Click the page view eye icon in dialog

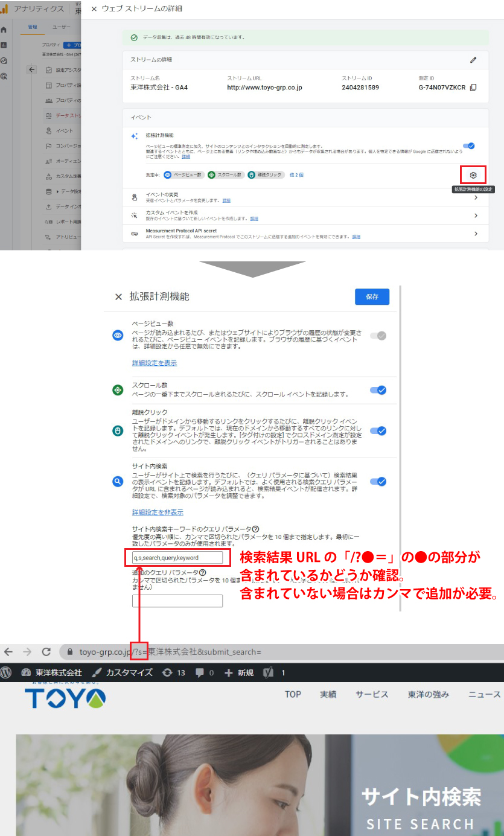(118, 336)
